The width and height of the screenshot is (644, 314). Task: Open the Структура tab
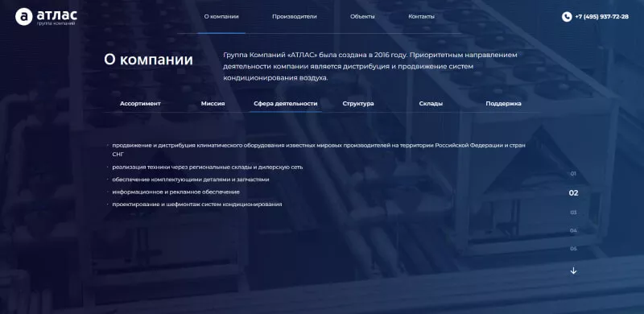click(x=358, y=104)
